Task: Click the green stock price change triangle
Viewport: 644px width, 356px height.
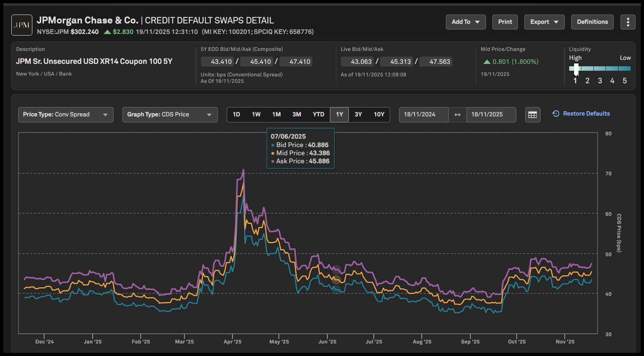Action: (x=108, y=32)
